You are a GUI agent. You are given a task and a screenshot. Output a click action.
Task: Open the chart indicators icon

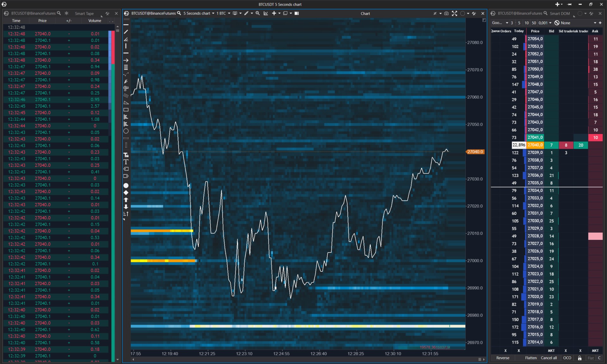click(x=266, y=13)
